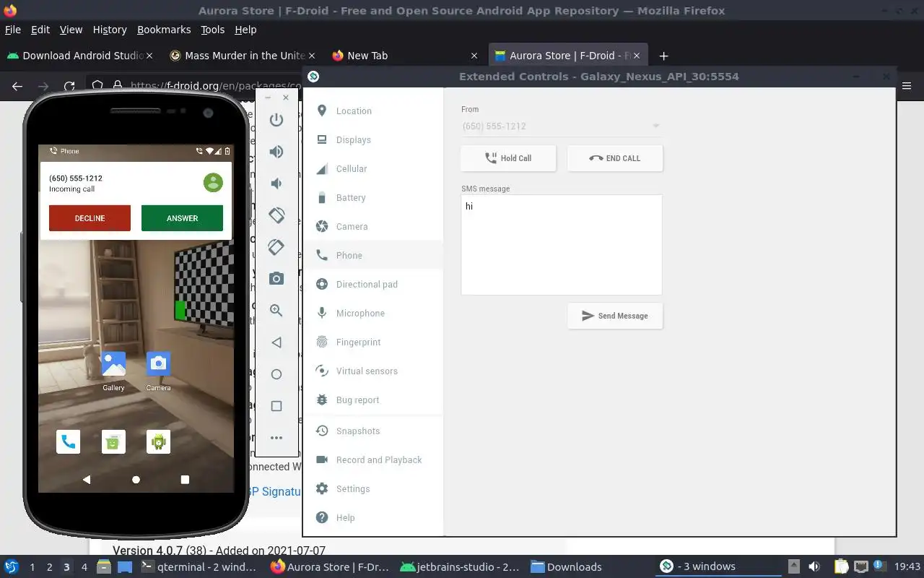
Task: Open Firefox File menu
Action: [x=13, y=30]
